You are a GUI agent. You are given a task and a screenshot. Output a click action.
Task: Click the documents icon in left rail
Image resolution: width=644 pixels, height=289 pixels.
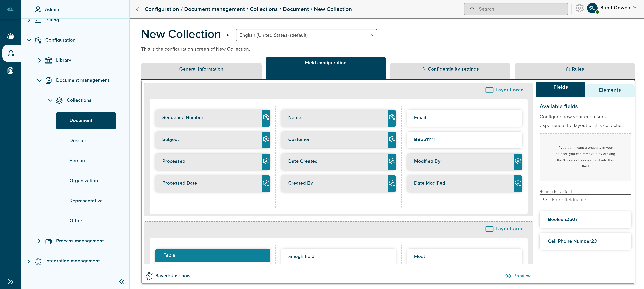pyautogui.click(x=10, y=71)
